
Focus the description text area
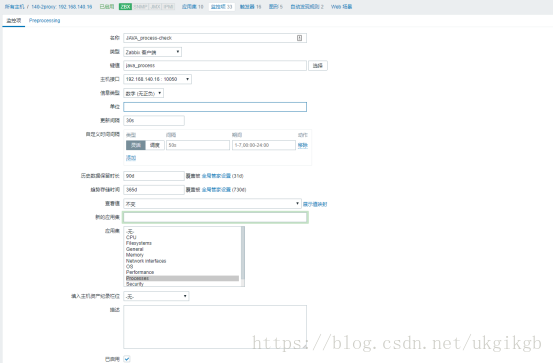pos(215,327)
